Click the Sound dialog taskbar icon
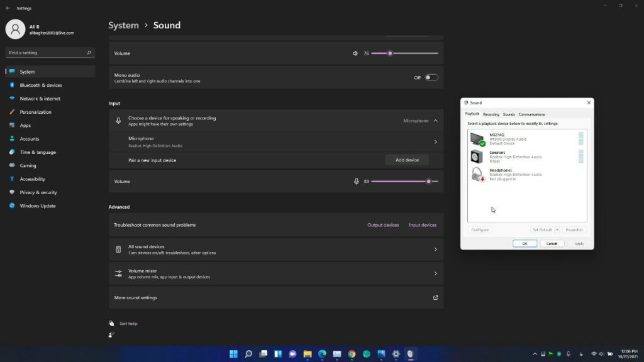 point(410,354)
